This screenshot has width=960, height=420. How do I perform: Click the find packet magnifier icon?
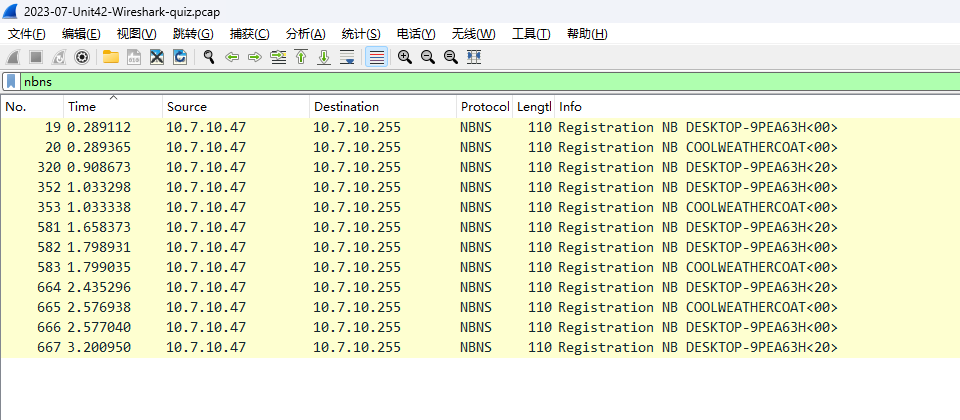click(209, 58)
